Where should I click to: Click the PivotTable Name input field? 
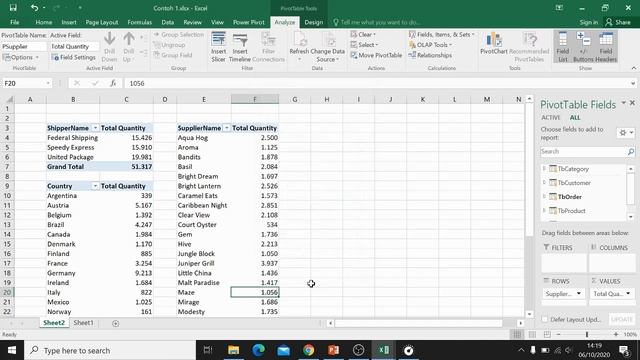pos(24,47)
